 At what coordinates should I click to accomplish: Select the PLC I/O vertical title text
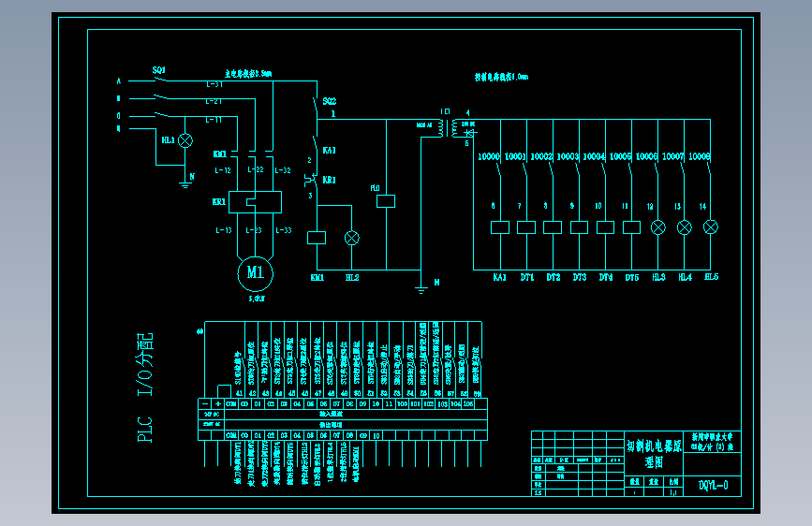(x=145, y=387)
